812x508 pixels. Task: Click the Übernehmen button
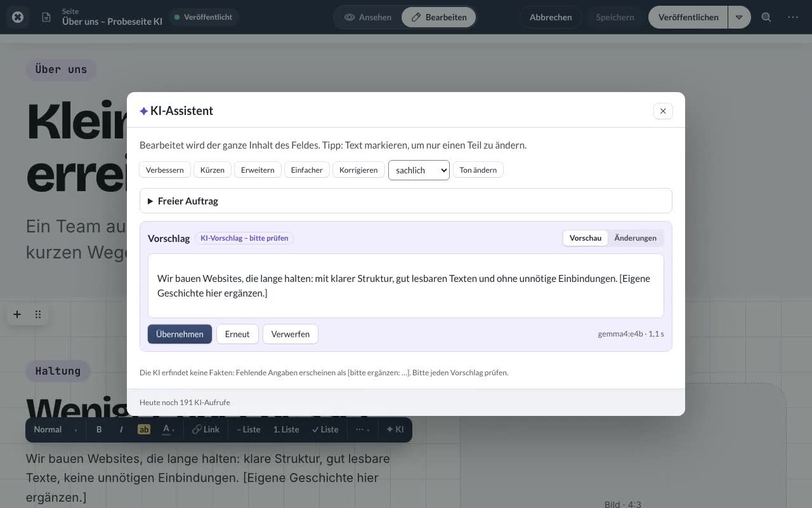click(x=180, y=334)
